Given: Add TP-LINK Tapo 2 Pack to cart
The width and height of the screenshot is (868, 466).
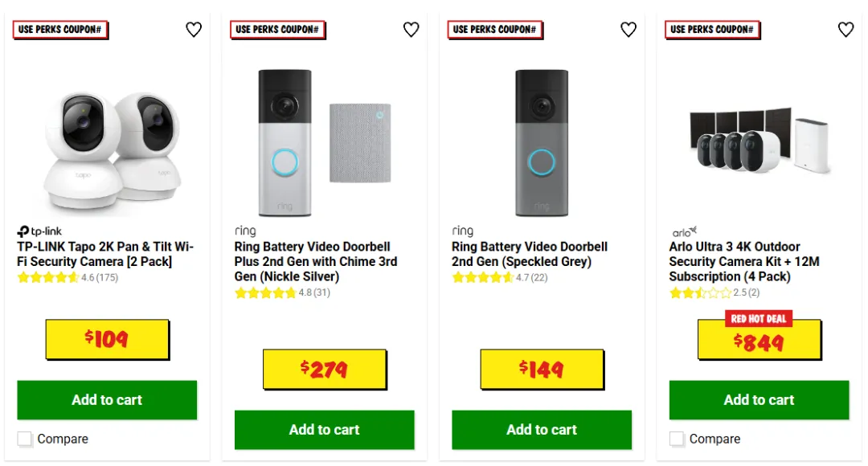Looking at the screenshot, I should tap(107, 399).
